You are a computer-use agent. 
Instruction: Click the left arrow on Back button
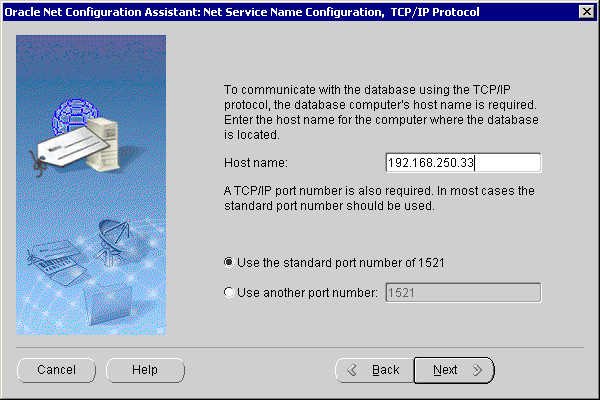[352, 370]
